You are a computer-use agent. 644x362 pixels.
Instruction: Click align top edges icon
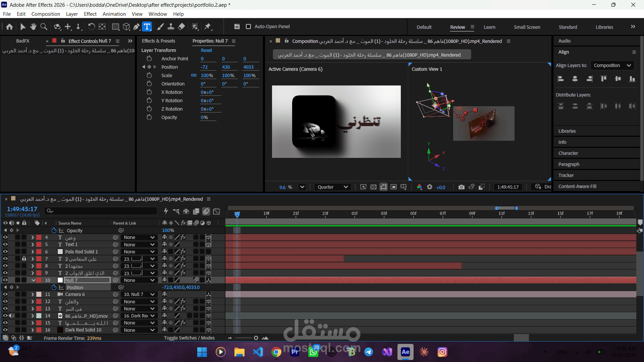603,79
